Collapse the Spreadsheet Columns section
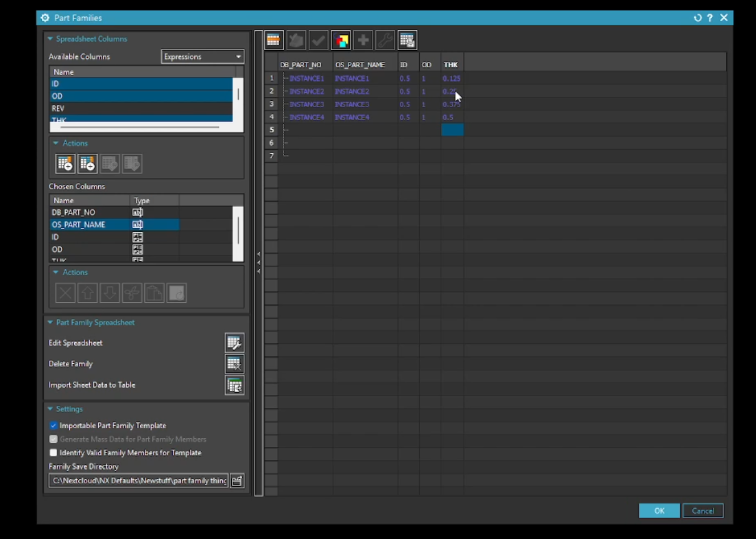756x539 pixels. (x=50, y=38)
